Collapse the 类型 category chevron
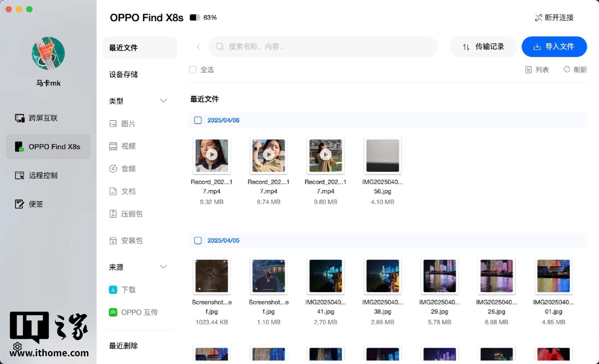Screen dimensions: 599x364 click(163, 101)
